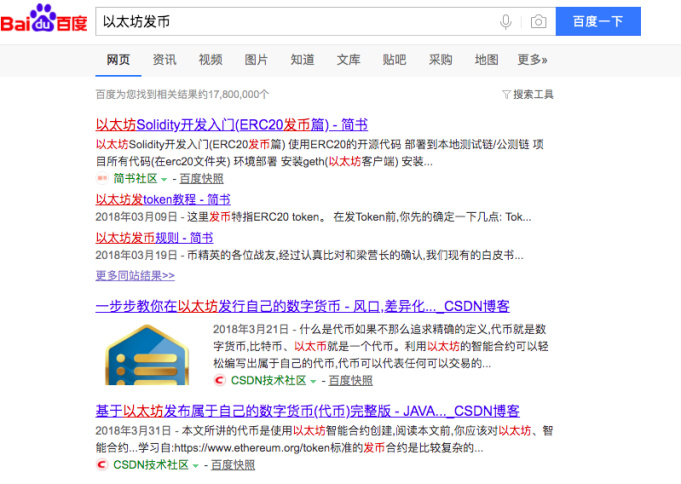Go to the 贴吧 tab
The height and width of the screenshot is (484, 681).
tap(394, 60)
